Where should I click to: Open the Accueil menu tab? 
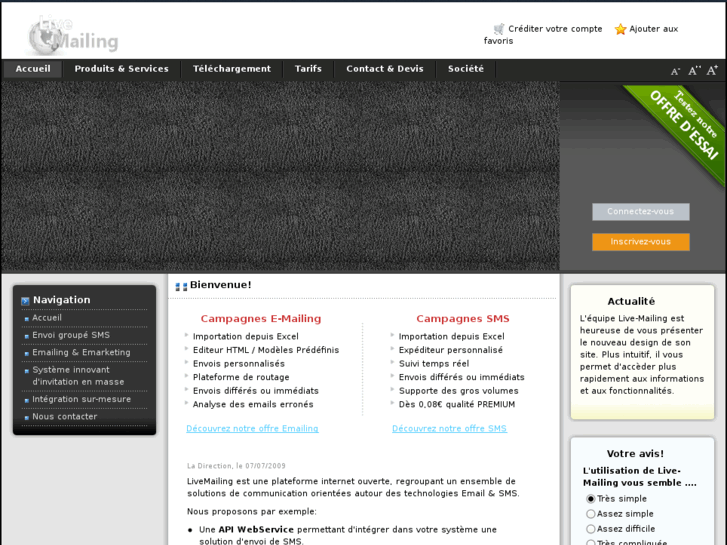tap(33, 69)
